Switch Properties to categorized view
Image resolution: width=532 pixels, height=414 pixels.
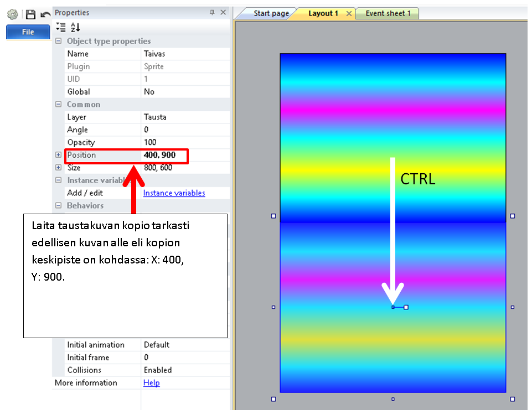(x=61, y=27)
